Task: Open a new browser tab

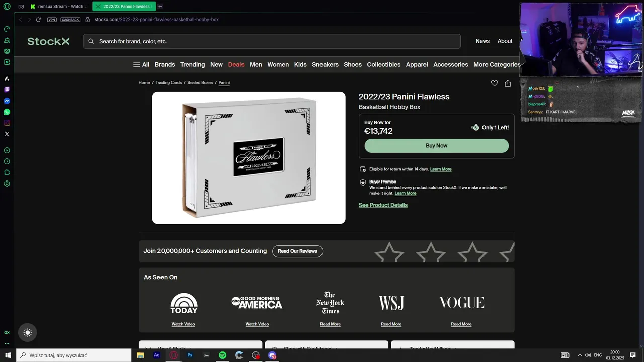Action: [160, 6]
